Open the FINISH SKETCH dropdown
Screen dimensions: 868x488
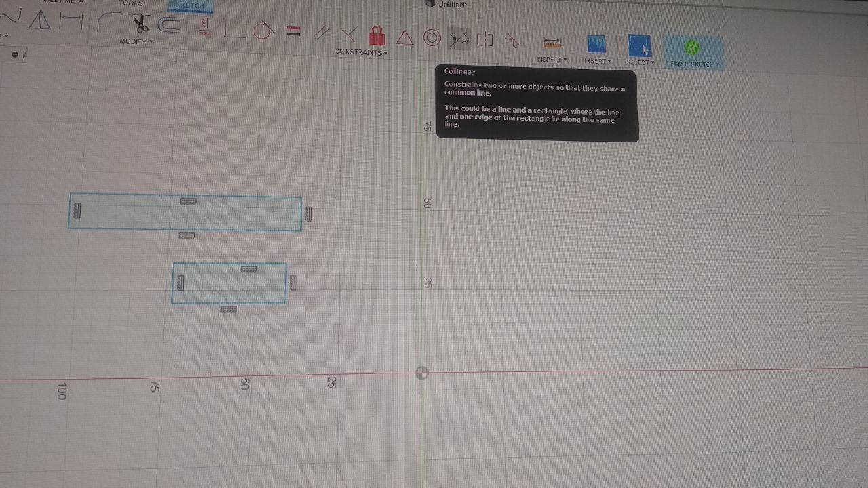pyautogui.click(x=694, y=64)
